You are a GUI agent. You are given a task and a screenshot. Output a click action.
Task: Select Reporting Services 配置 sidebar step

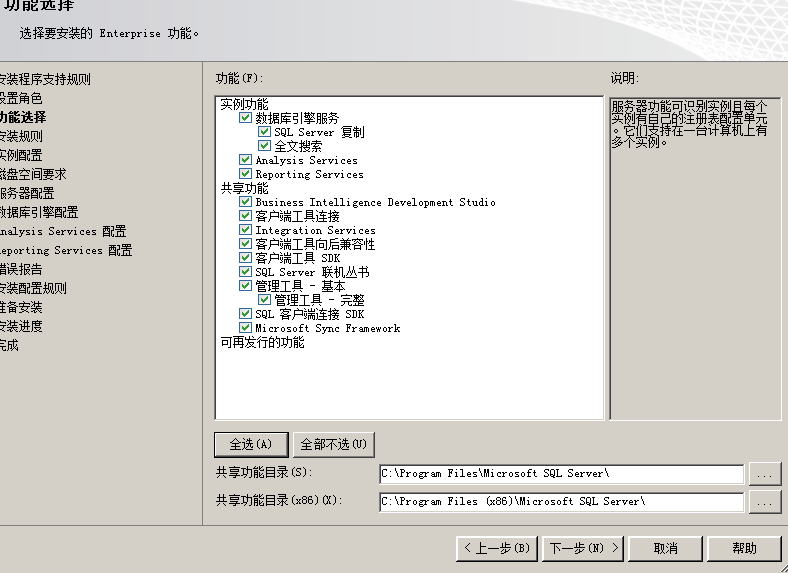pyautogui.click(x=66, y=250)
